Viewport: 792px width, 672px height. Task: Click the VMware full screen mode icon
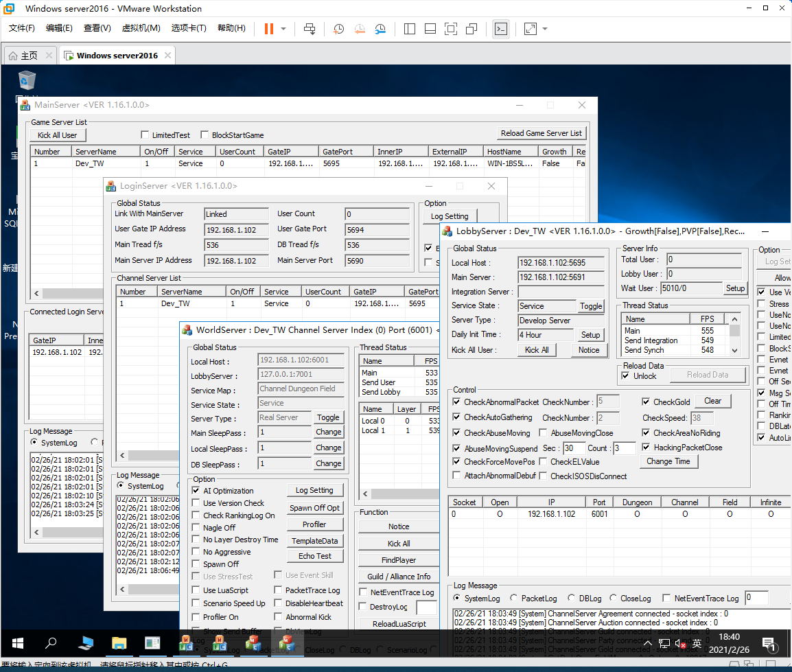tap(450, 29)
